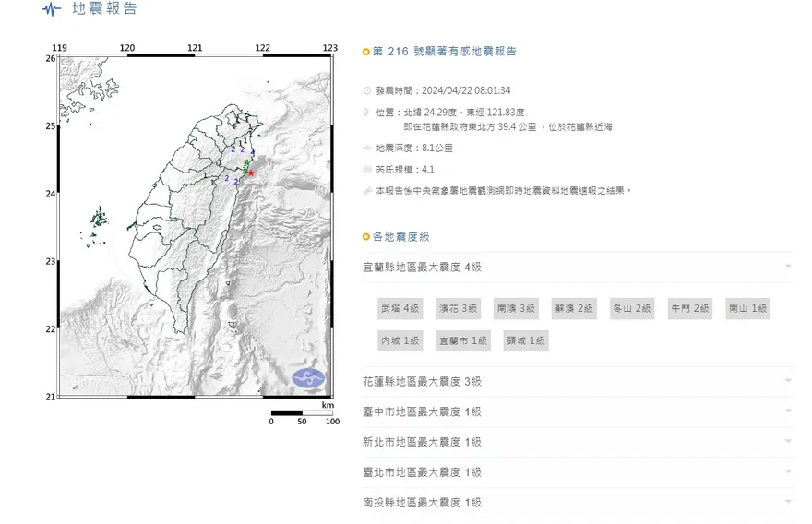Image resolution: width=812 pixels, height=524 pixels.
Task: Click the 蘇澳 2級 station tag
Action: (573, 308)
